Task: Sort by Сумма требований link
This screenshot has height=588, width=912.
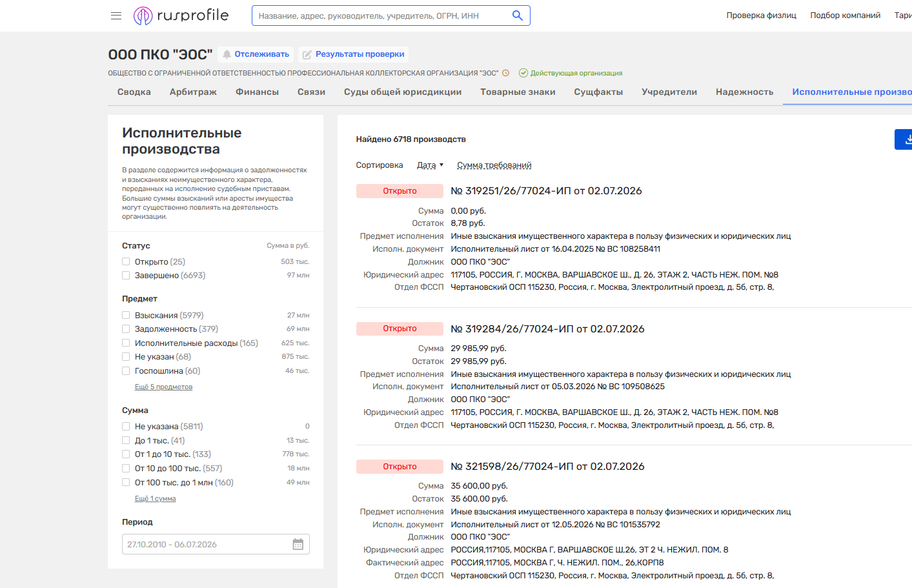Action: click(x=494, y=165)
